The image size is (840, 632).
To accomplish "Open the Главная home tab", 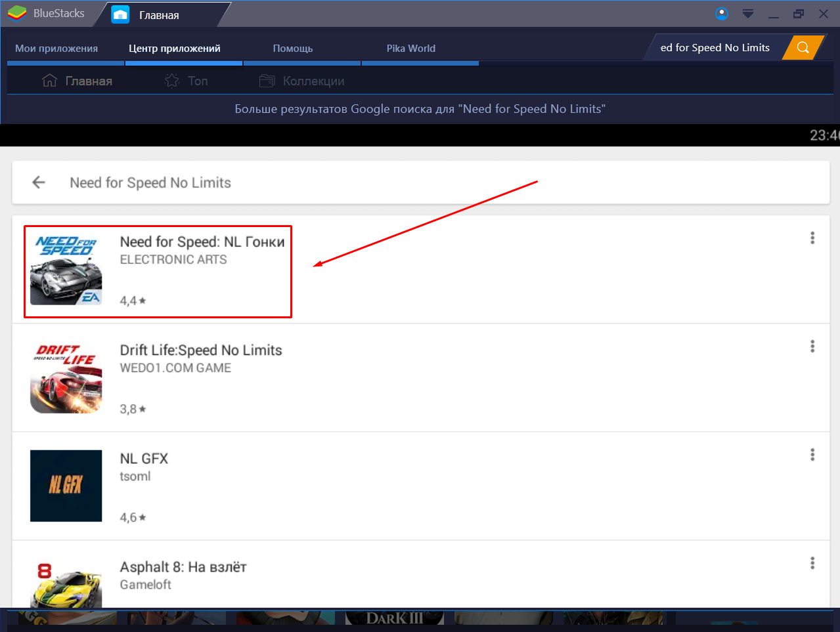I will (x=158, y=14).
